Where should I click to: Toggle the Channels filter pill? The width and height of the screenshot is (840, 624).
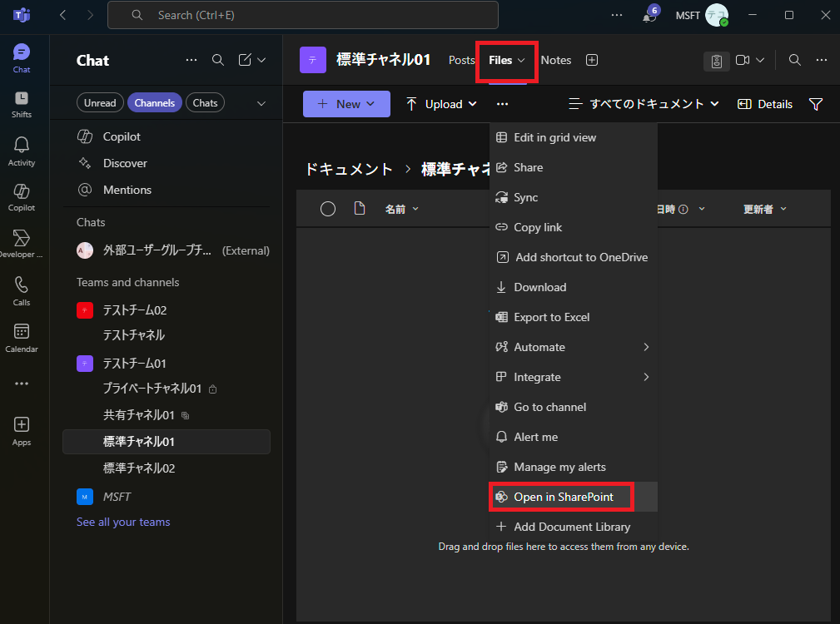point(155,102)
